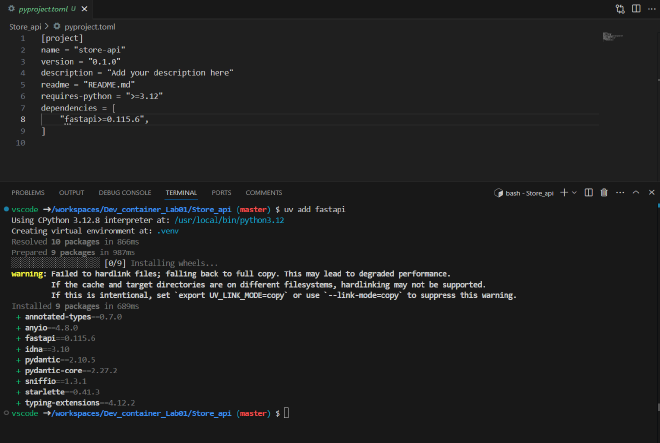Place cursor on line 8 fastapi dependency

click(x=104, y=120)
